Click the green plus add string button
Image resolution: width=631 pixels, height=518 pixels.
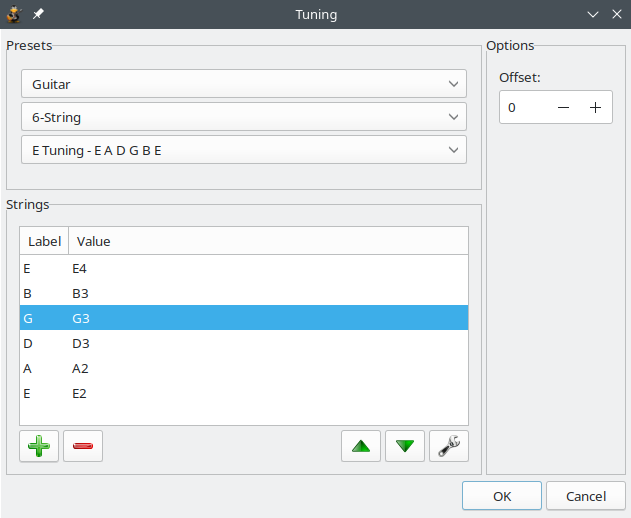[39, 446]
